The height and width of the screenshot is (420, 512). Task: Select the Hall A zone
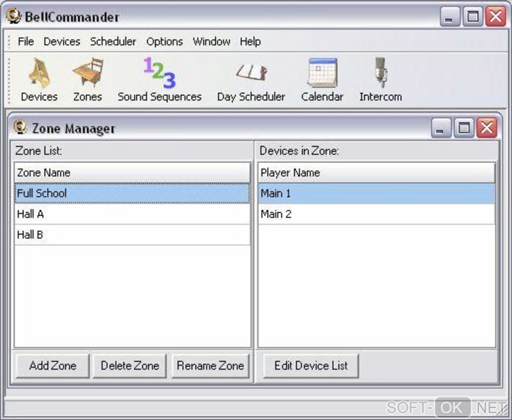point(132,214)
